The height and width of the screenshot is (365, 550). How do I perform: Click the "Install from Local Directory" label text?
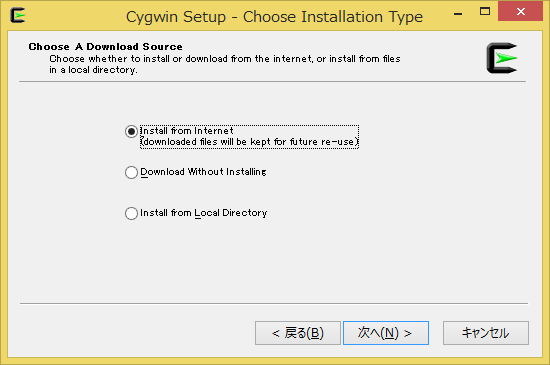pyautogui.click(x=203, y=213)
